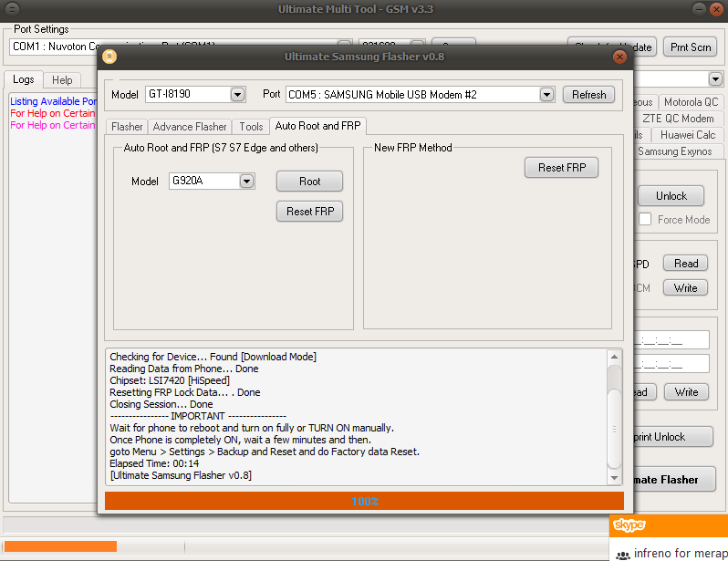
Task: Open dropdown arrow at main window right edge
Action: tap(715, 79)
